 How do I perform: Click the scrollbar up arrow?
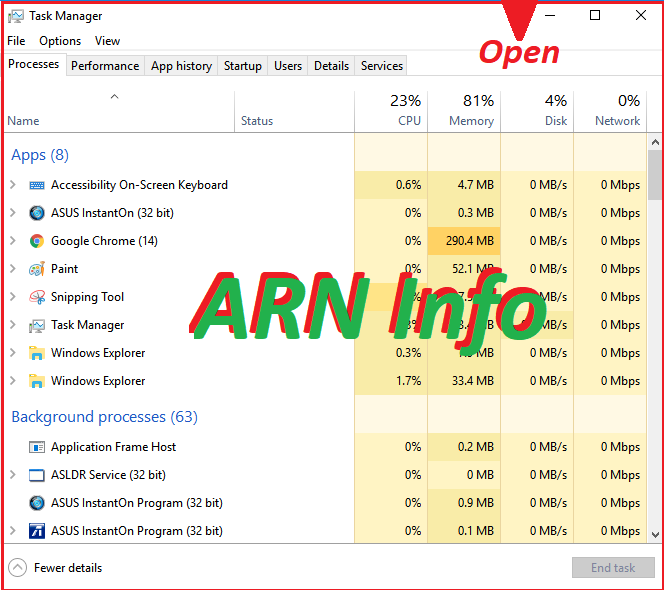[655, 142]
